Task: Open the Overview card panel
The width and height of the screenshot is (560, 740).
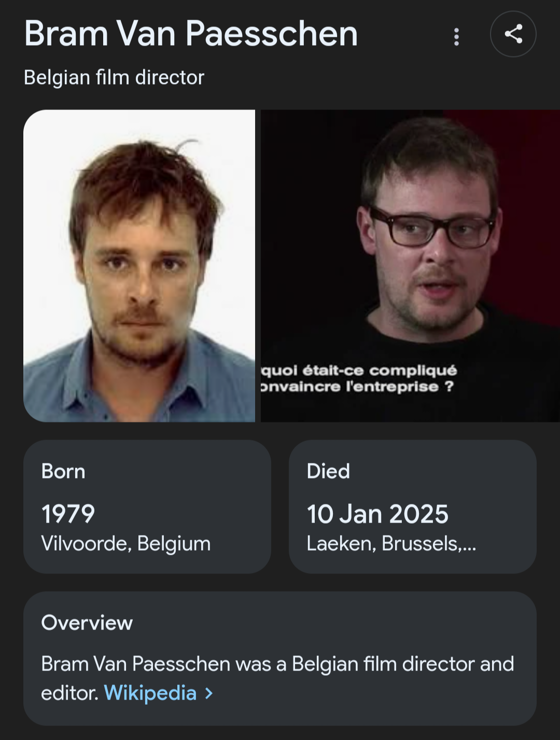Action: 280,659
